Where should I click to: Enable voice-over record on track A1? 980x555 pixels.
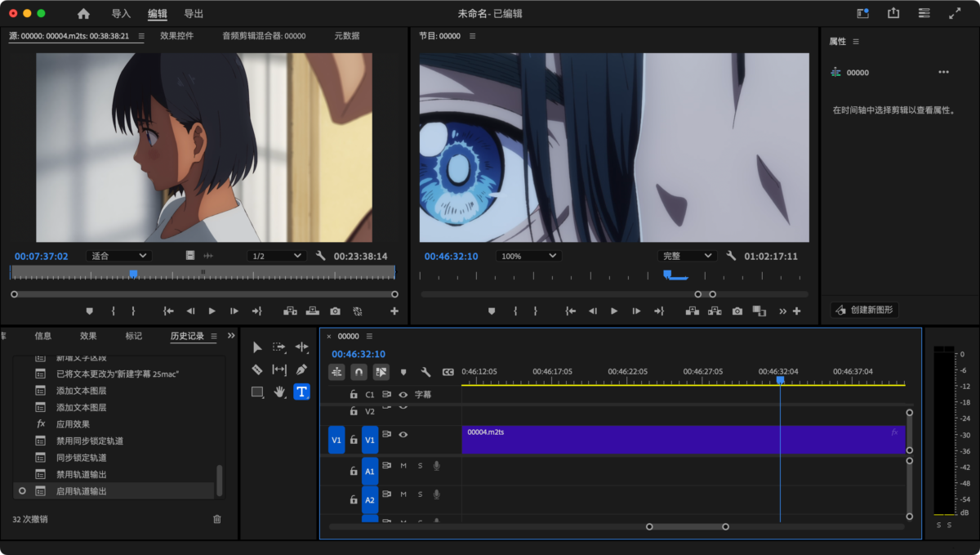tap(437, 466)
